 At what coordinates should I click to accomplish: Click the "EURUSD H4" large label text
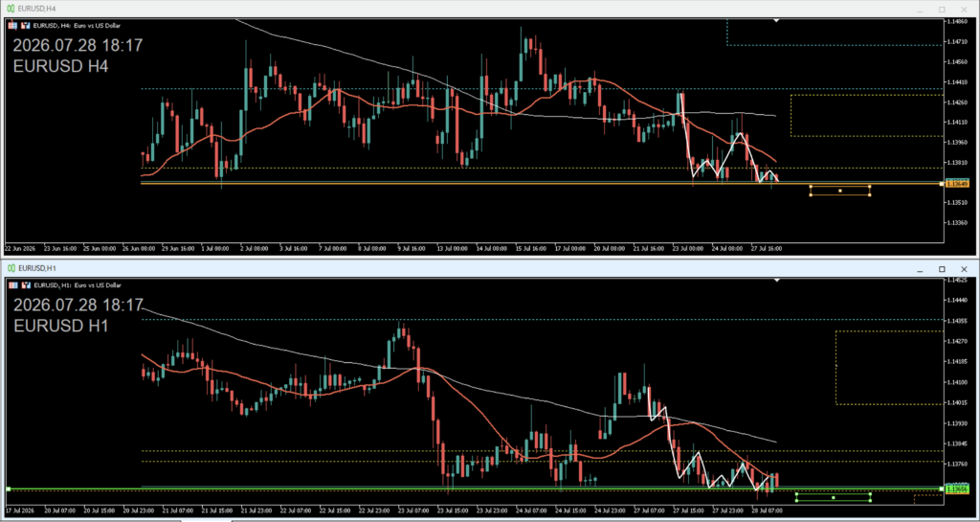(60, 66)
